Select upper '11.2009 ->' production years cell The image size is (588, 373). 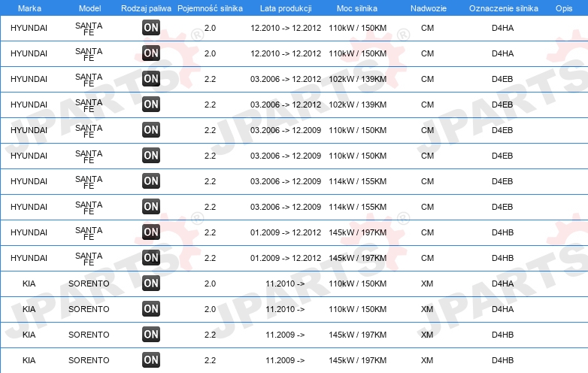click(x=285, y=335)
